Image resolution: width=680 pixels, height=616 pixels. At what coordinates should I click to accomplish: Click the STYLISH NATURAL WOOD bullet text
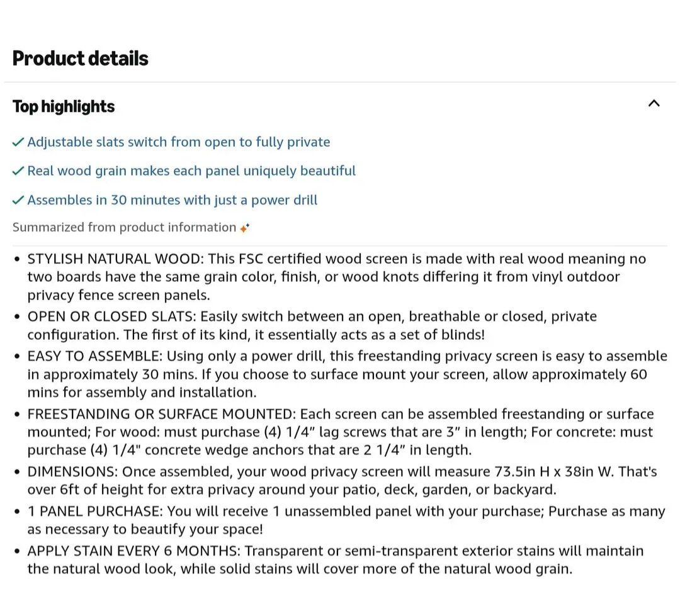tap(336, 277)
